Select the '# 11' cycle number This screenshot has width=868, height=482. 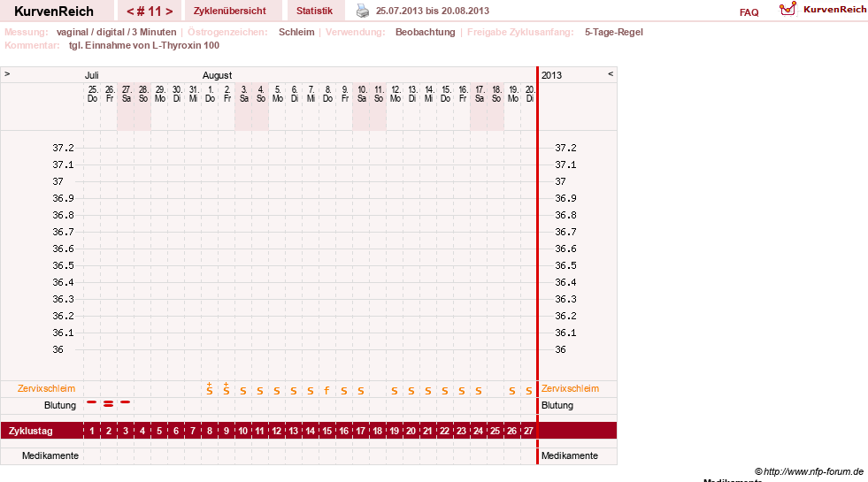pos(150,11)
